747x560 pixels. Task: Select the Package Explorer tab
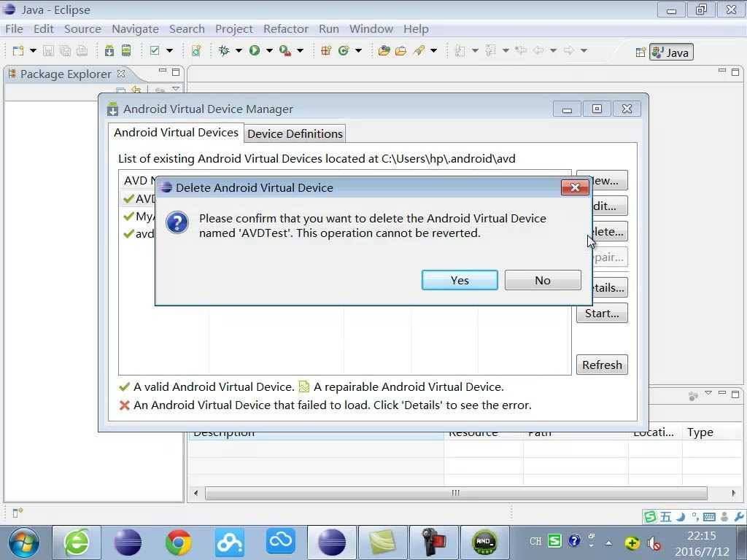pos(66,74)
